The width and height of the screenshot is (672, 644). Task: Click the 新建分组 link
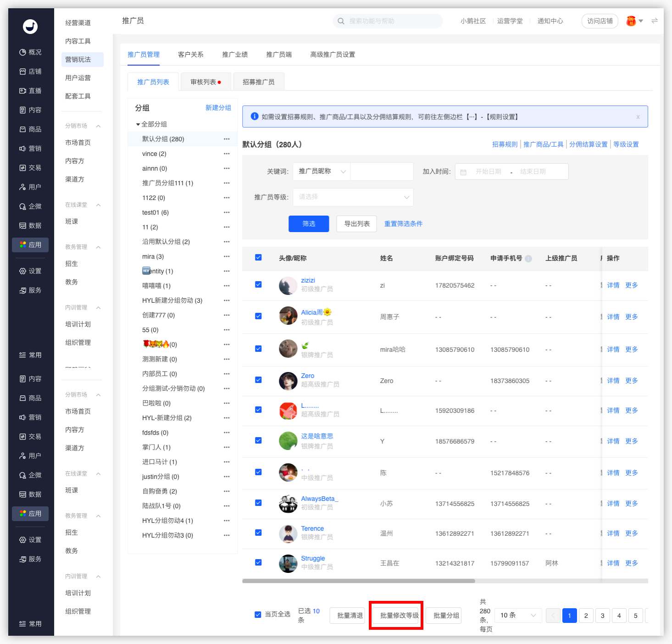[x=218, y=108]
